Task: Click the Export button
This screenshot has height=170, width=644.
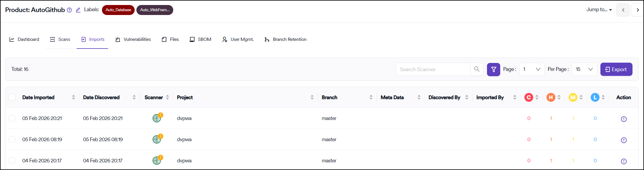Action: [616, 69]
